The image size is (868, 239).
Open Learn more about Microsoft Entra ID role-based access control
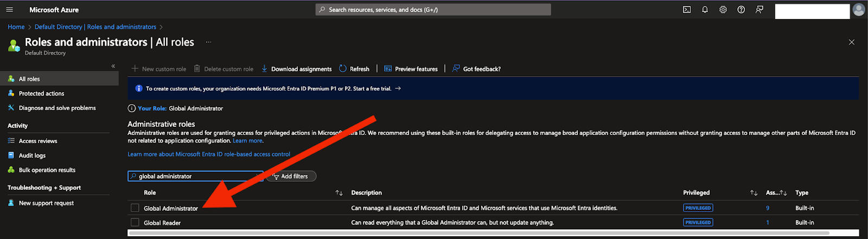click(x=209, y=154)
